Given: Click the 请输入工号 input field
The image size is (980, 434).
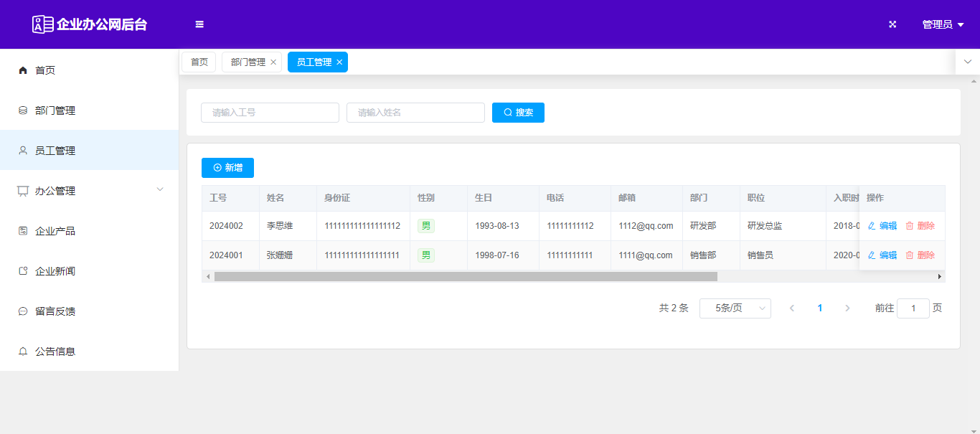Looking at the screenshot, I should click(270, 113).
